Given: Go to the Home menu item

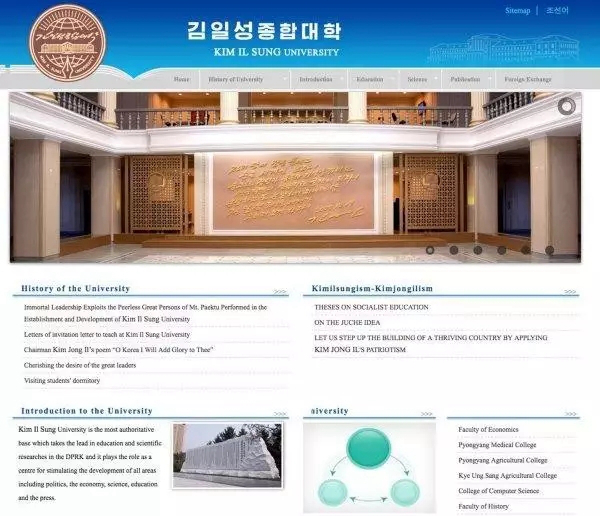Looking at the screenshot, I should [x=181, y=79].
